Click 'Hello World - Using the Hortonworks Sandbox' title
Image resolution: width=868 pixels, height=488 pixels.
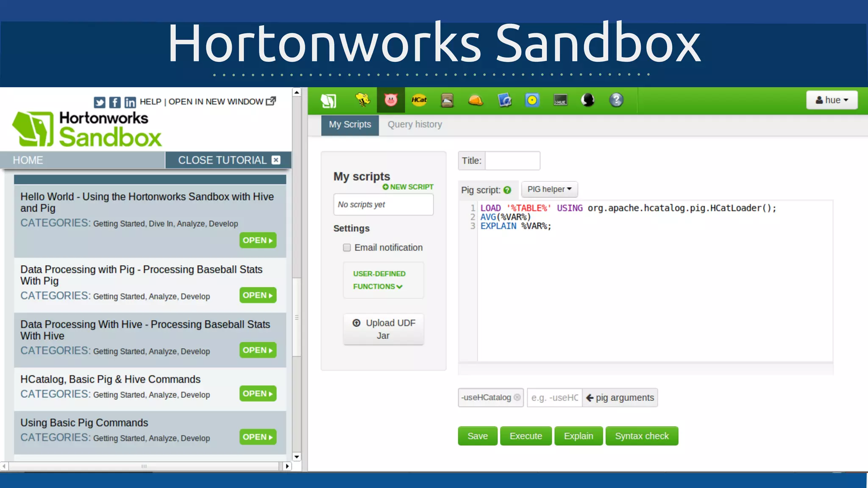147,202
